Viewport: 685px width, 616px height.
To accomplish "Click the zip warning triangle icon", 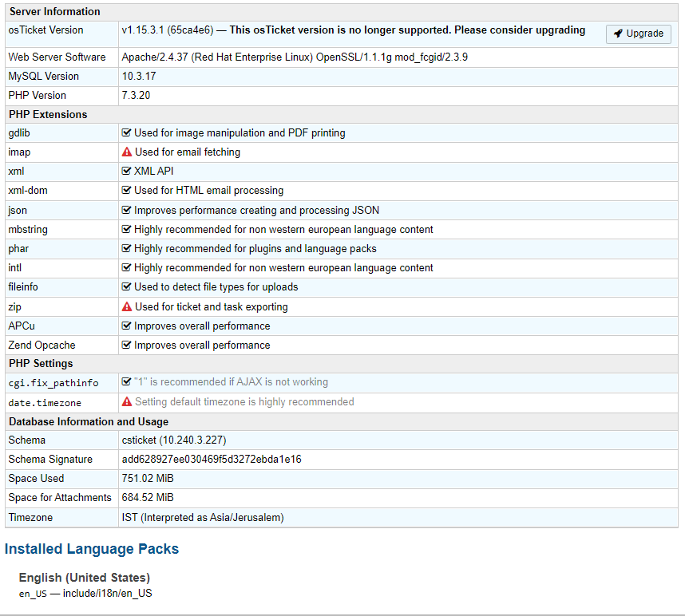I will (x=127, y=307).
